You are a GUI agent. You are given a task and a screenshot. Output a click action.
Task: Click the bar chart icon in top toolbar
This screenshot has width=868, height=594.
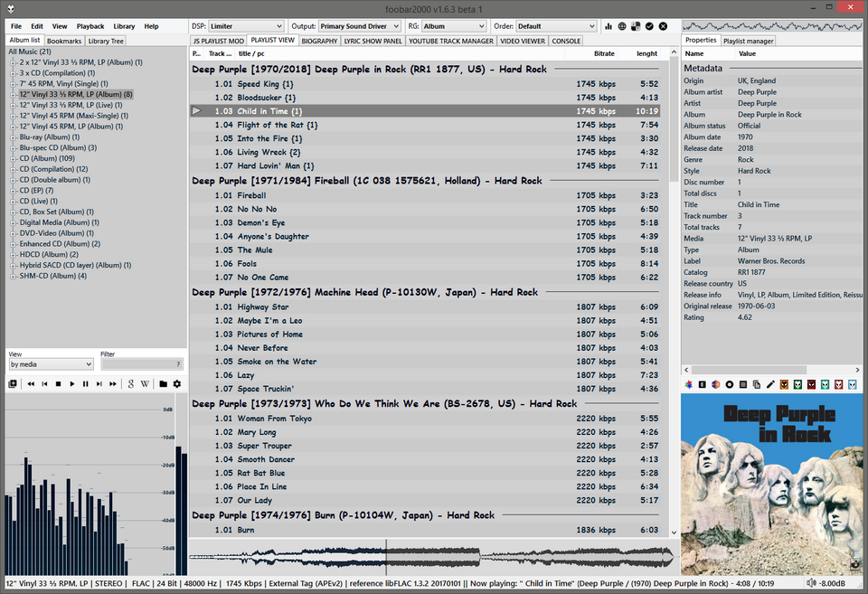608,26
